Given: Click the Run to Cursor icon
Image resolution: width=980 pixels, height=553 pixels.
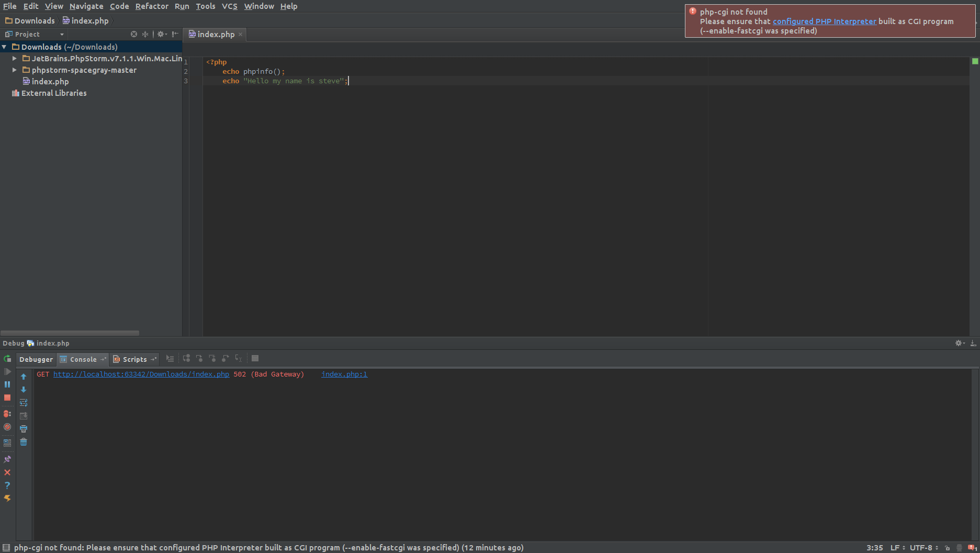Looking at the screenshot, I should pyautogui.click(x=239, y=359).
